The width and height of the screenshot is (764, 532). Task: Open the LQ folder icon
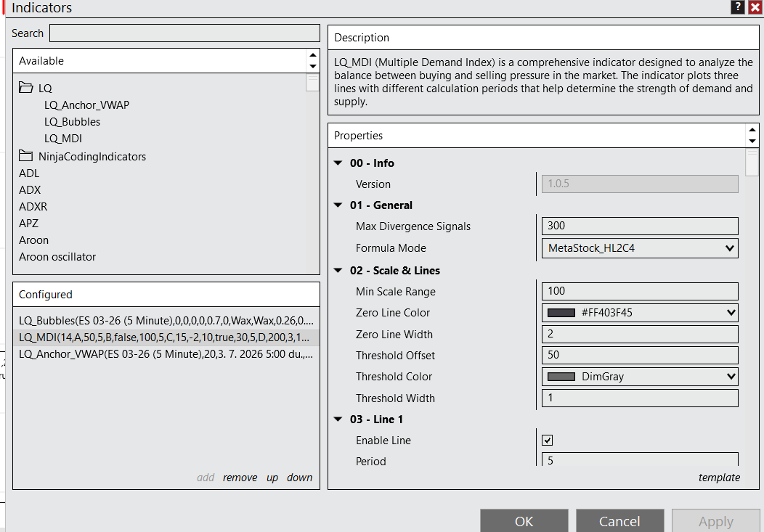pos(26,88)
